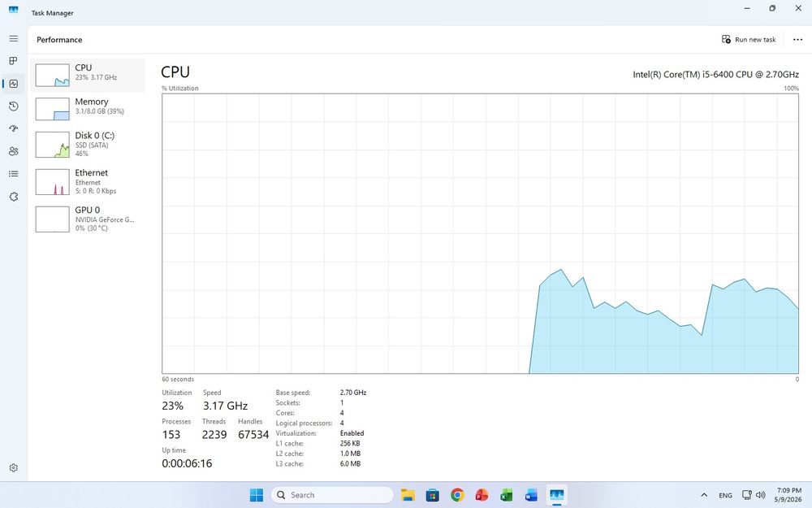
Task: Click volume speaker icon in tray
Action: pos(760,495)
